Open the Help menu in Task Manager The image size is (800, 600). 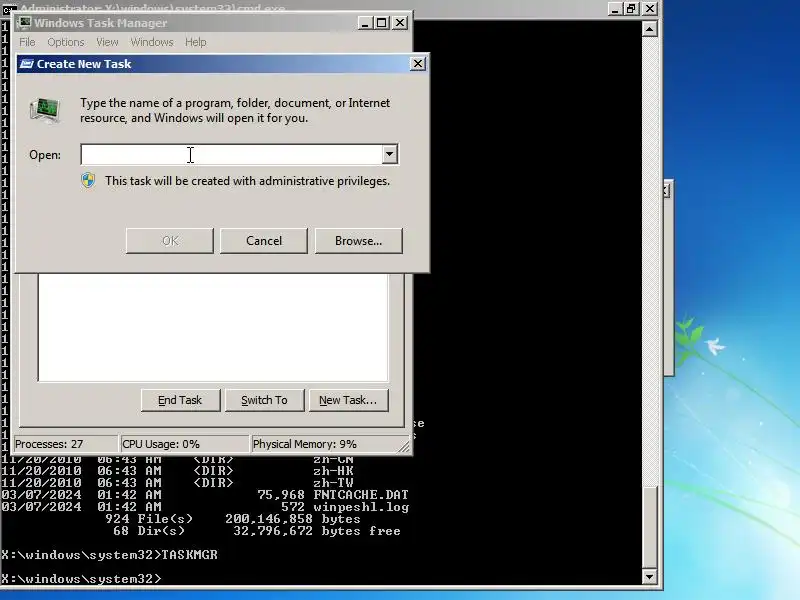[195, 42]
